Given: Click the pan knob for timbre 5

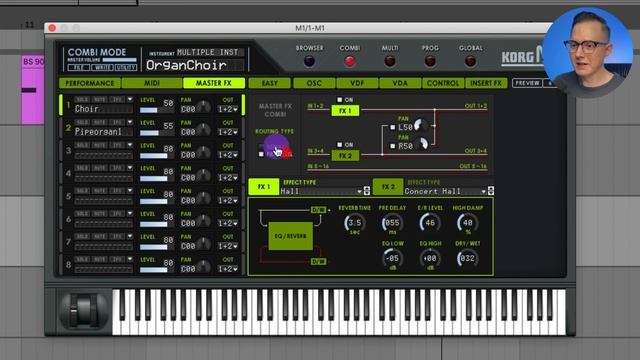Looking at the screenshot, I should (204, 198).
